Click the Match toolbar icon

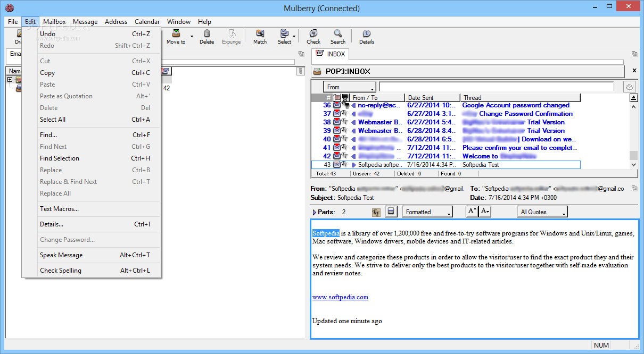tap(260, 33)
